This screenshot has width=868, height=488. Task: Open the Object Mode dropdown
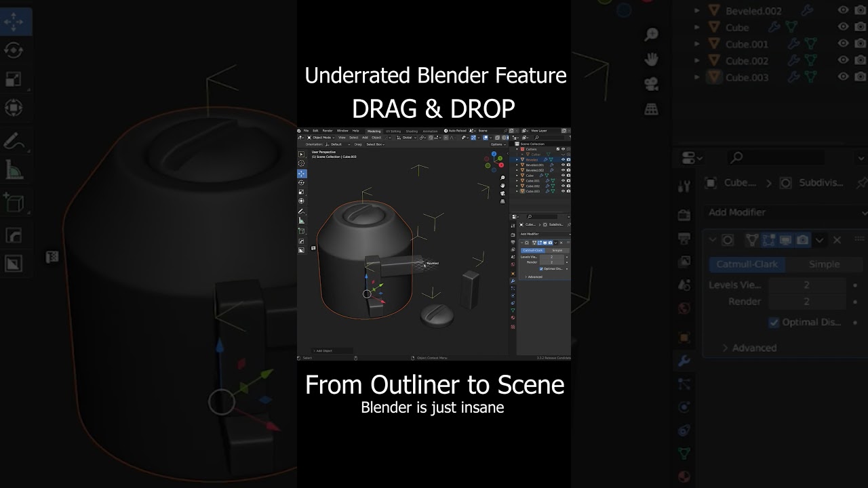[x=321, y=138]
